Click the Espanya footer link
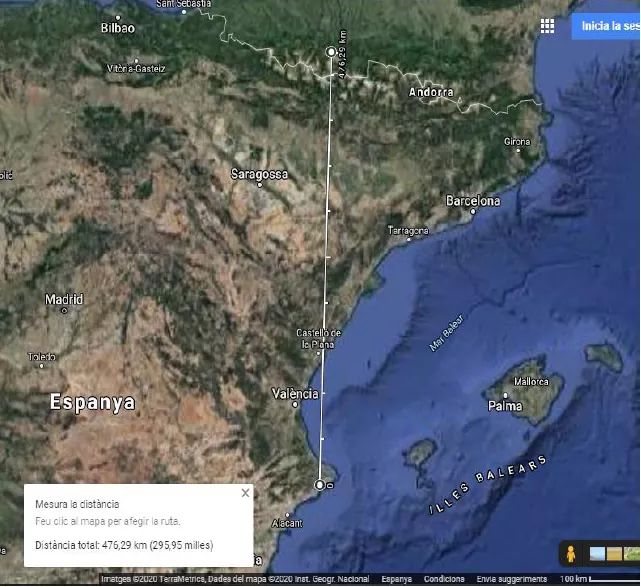Image resolution: width=641 pixels, height=587 pixels. [x=399, y=579]
